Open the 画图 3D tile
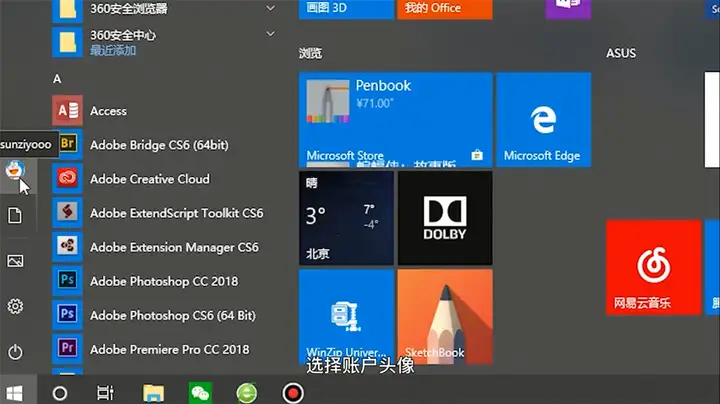Viewport: 720px width, 404px height. [346, 9]
